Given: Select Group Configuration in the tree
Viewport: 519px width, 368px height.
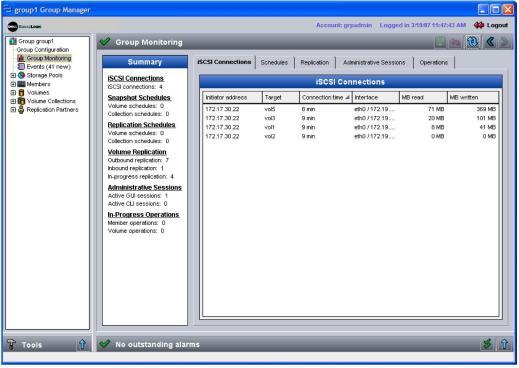Looking at the screenshot, I should [x=43, y=50].
